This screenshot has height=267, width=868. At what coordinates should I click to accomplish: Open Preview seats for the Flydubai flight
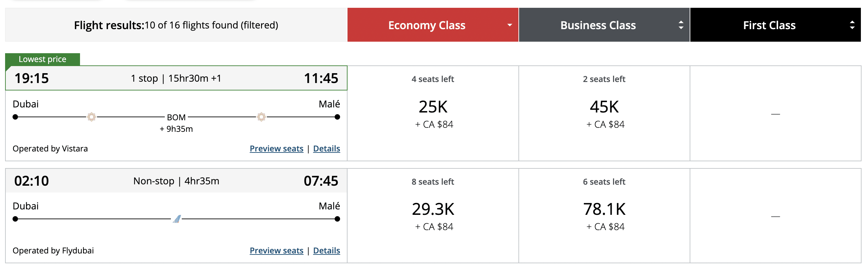(x=276, y=251)
